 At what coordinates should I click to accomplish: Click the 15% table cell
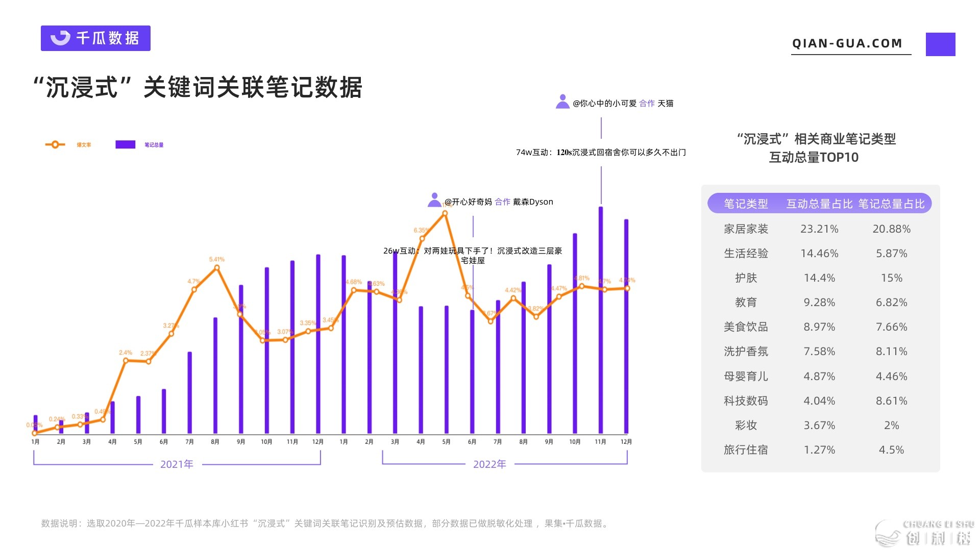[892, 278]
